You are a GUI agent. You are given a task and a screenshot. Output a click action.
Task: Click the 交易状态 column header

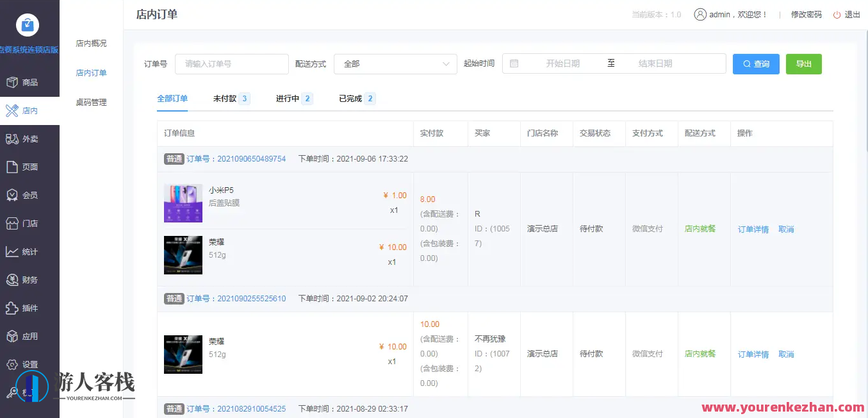tap(595, 133)
